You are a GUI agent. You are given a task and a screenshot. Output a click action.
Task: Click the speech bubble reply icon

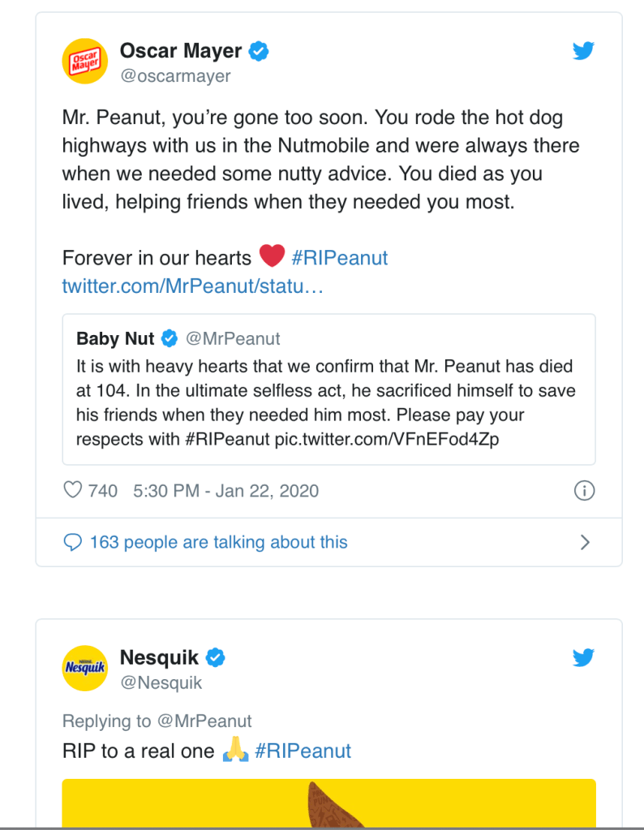coord(73,542)
